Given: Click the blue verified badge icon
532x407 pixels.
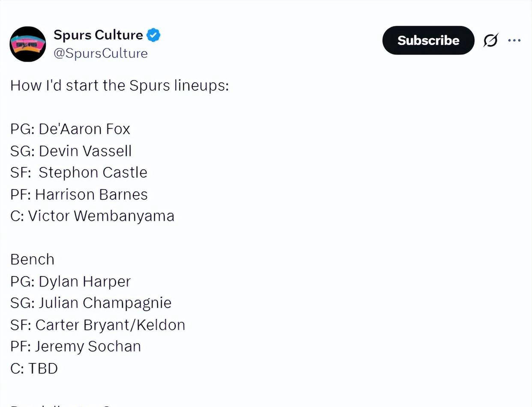Looking at the screenshot, I should pos(153,35).
